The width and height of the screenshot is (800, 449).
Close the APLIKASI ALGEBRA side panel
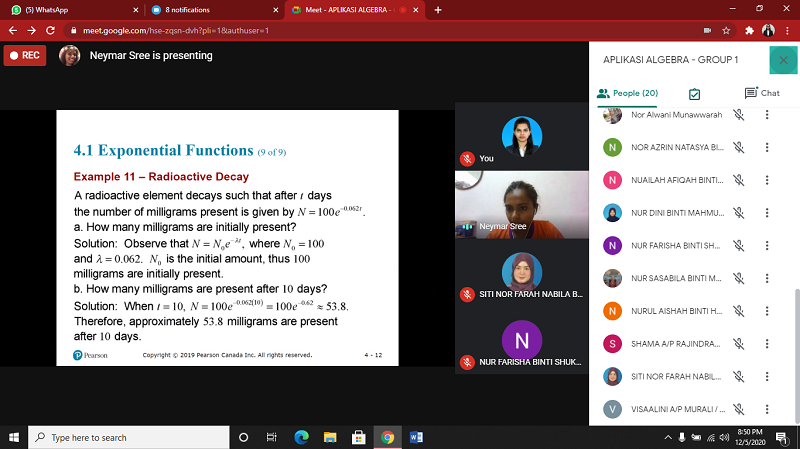click(783, 60)
